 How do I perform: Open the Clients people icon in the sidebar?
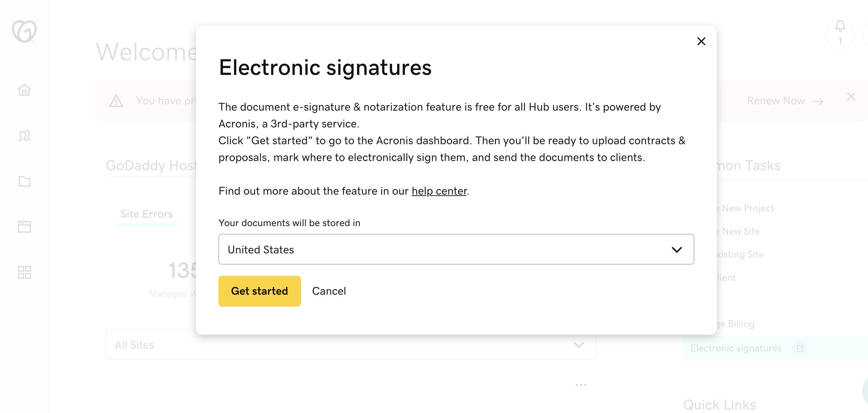[x=24, y=136]
